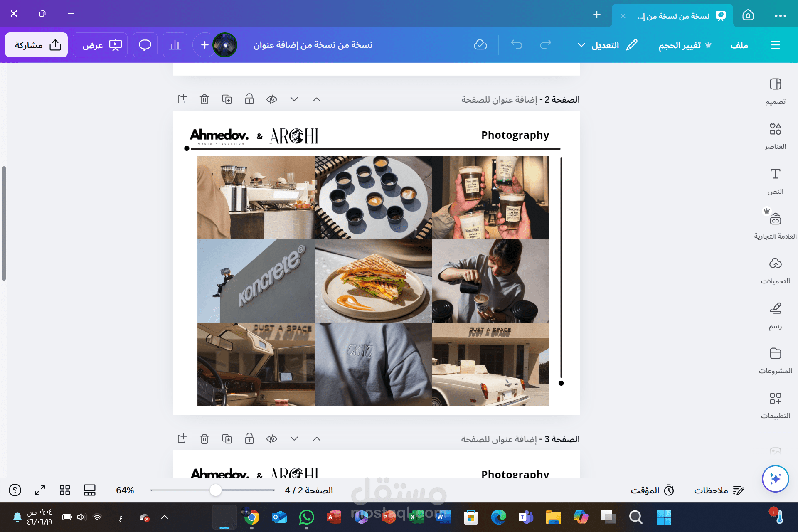Click the undo arrow in the toolbar
This screenshot has width=798, height=532.
click(517, 45)
